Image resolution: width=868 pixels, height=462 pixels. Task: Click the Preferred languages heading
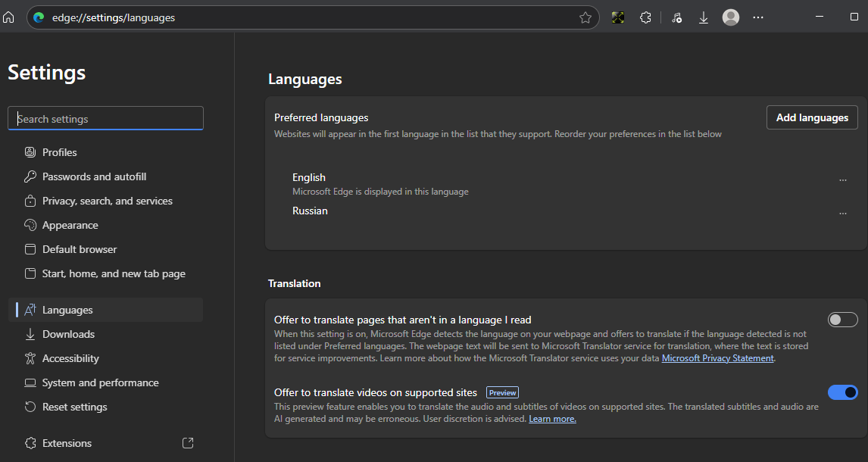click(321, 118)
